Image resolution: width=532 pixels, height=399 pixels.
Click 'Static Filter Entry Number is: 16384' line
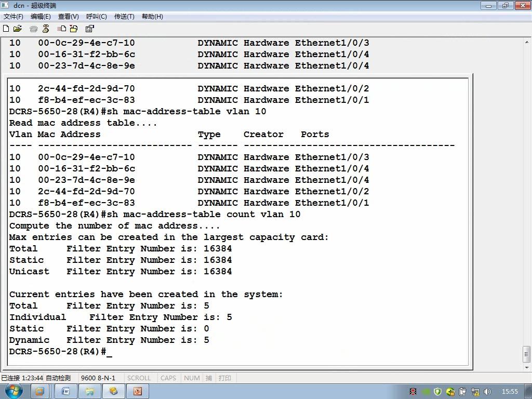click(121, 260)
